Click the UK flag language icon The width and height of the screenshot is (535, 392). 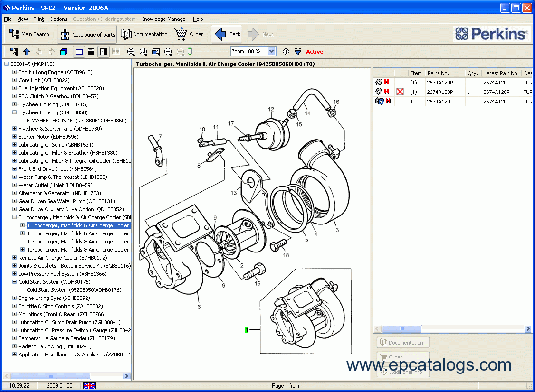pyautogui.click(x=89, y=385)
